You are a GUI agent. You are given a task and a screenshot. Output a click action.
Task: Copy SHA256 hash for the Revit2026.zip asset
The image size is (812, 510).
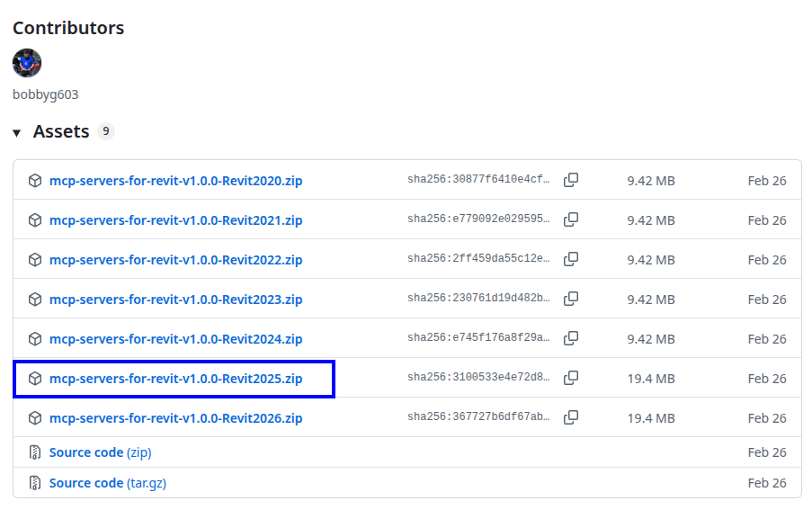pos(571,417)
